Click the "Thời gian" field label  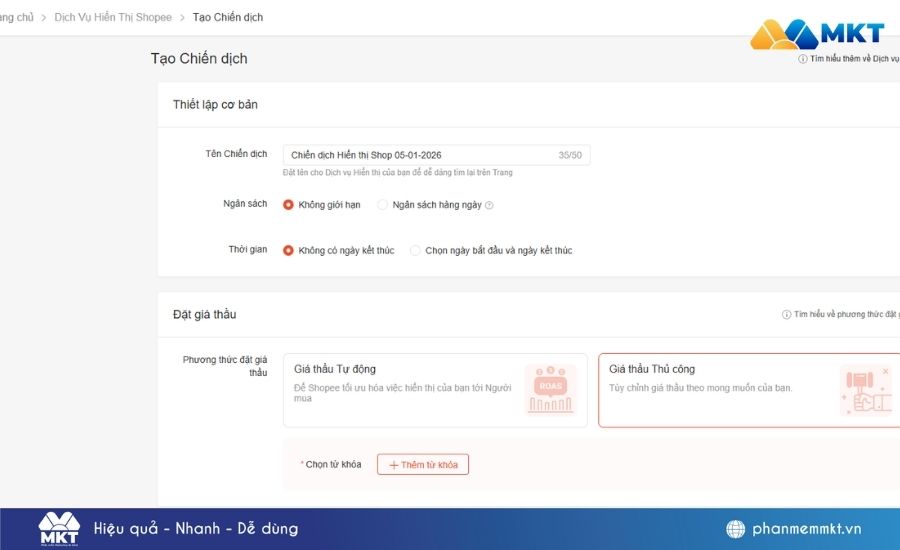[247, 249]
